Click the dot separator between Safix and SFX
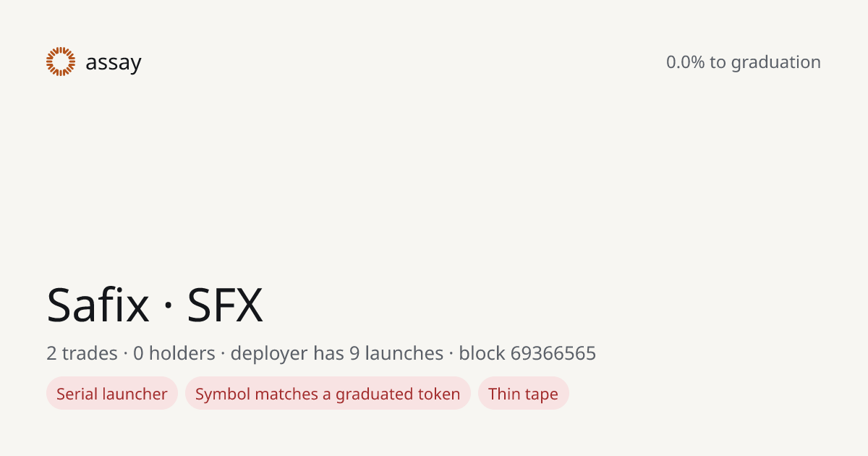 pyautogui.click(x=168, y=306)
